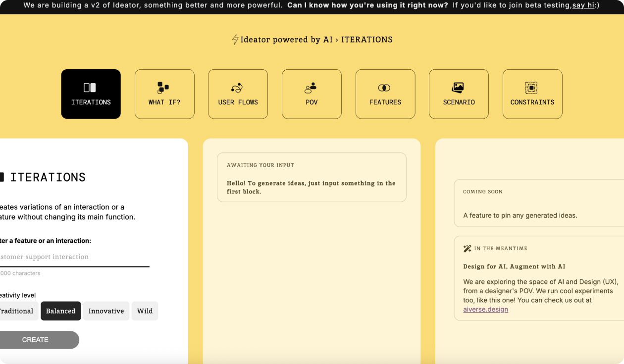Open the SCENARIO generator

(x=459, y=94)
